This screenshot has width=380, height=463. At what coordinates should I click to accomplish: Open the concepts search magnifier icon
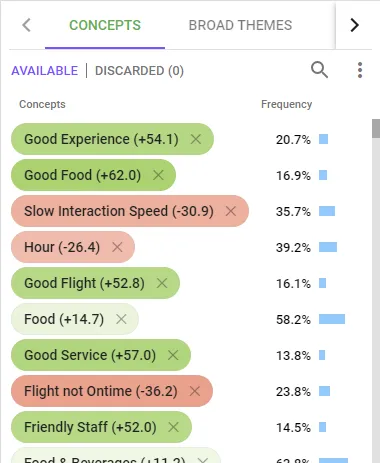point(319,70)
